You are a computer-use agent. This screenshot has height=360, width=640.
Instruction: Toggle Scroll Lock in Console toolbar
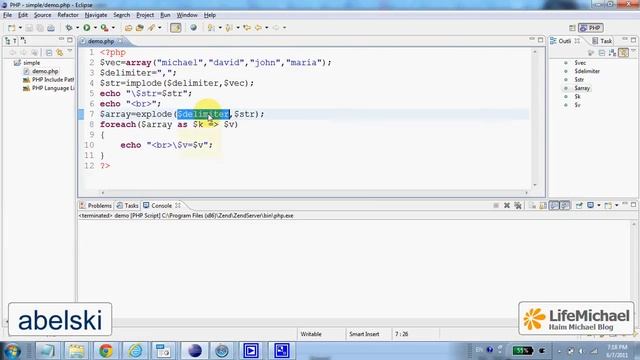[x=543, y=205]
